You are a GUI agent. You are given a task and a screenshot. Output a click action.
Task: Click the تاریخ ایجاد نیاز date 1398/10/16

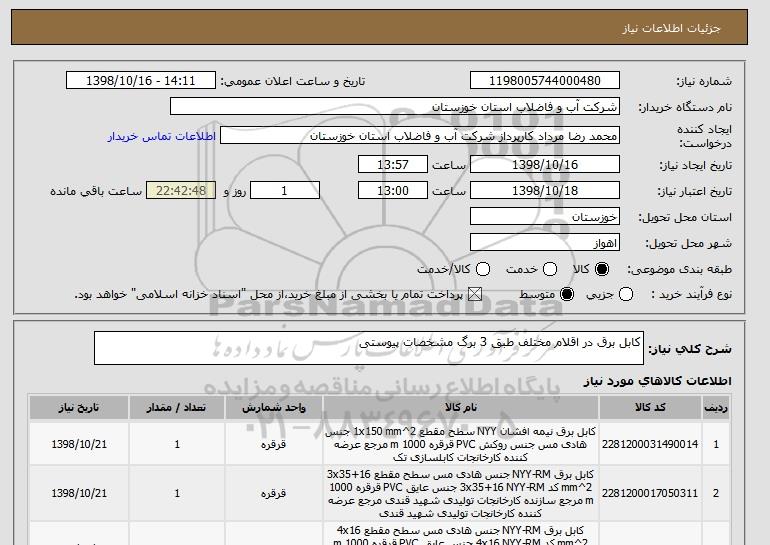point(545,164)
